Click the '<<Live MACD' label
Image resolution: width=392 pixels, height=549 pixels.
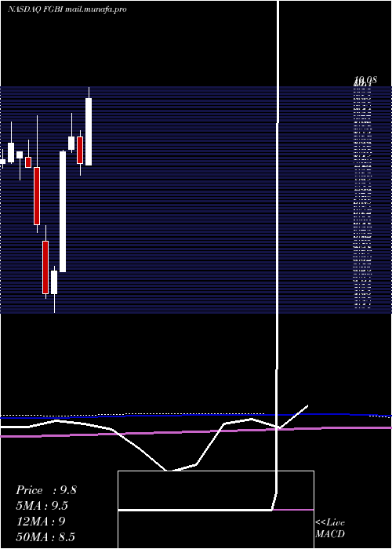(x=330, y=529)
